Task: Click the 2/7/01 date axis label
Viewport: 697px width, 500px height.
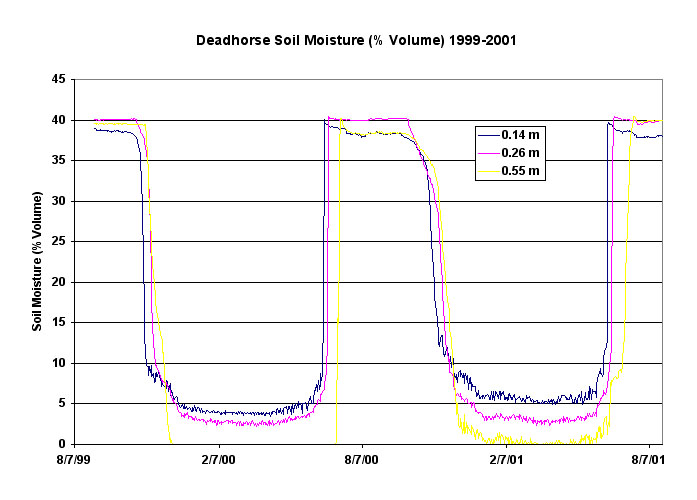Action: 506,460
